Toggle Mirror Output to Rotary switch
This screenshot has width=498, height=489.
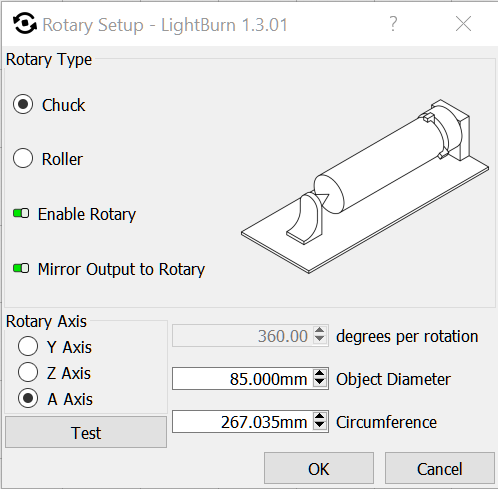pos(21,268)
